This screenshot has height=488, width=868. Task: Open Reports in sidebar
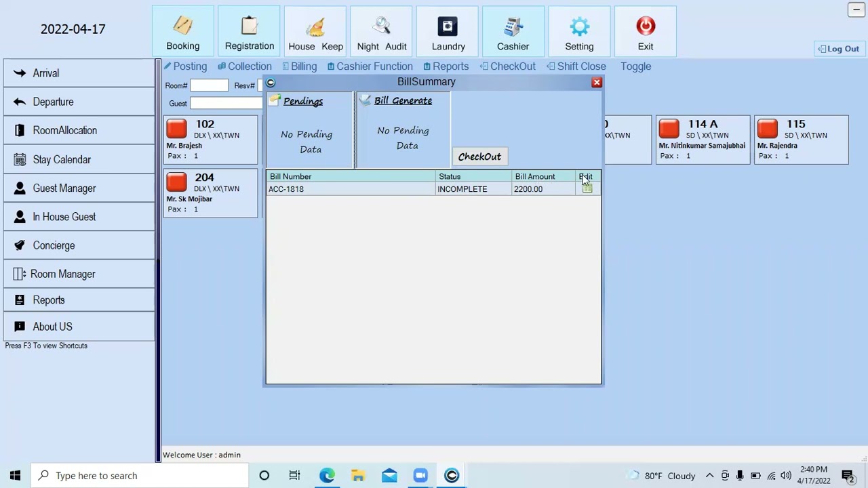(x=79, y=300)
